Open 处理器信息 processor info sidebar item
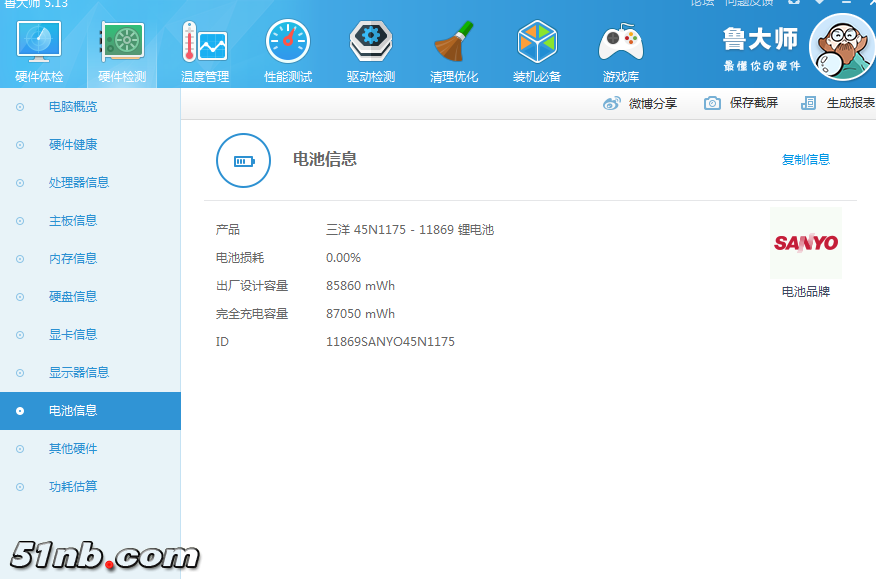This screenshot has width=876, height=579. [79, 183]
